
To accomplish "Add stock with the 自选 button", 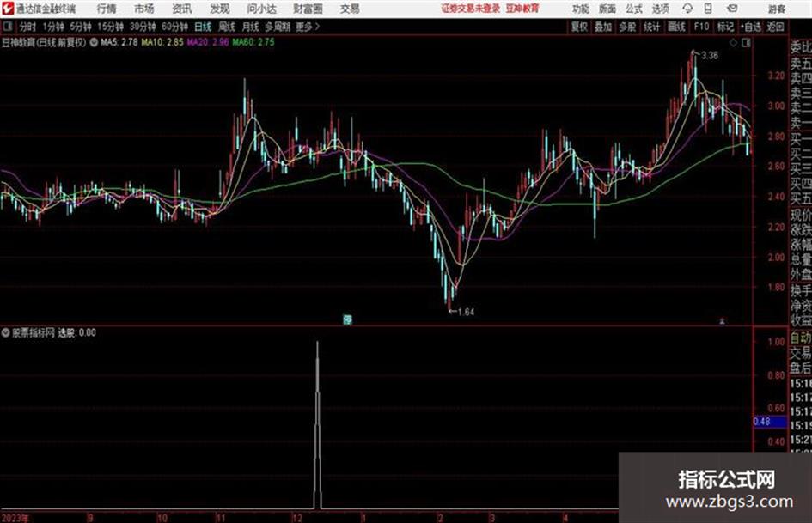I will pos(750,27).
